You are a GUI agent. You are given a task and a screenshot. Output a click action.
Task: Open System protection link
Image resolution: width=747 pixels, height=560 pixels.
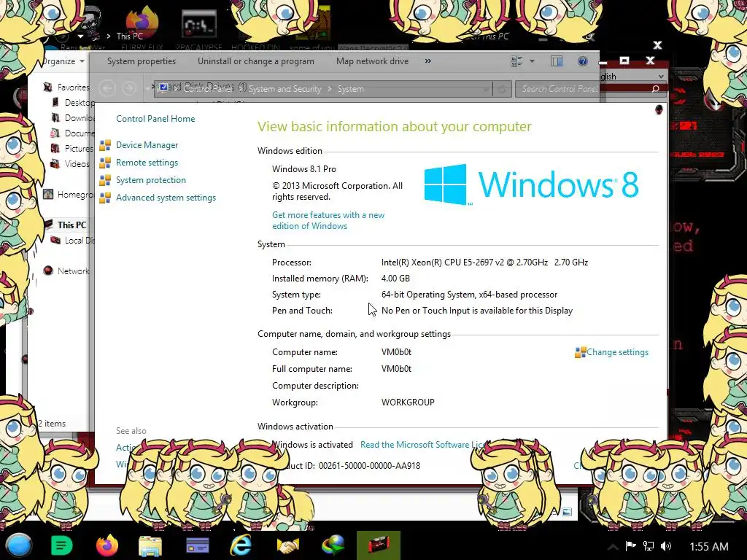150,180
